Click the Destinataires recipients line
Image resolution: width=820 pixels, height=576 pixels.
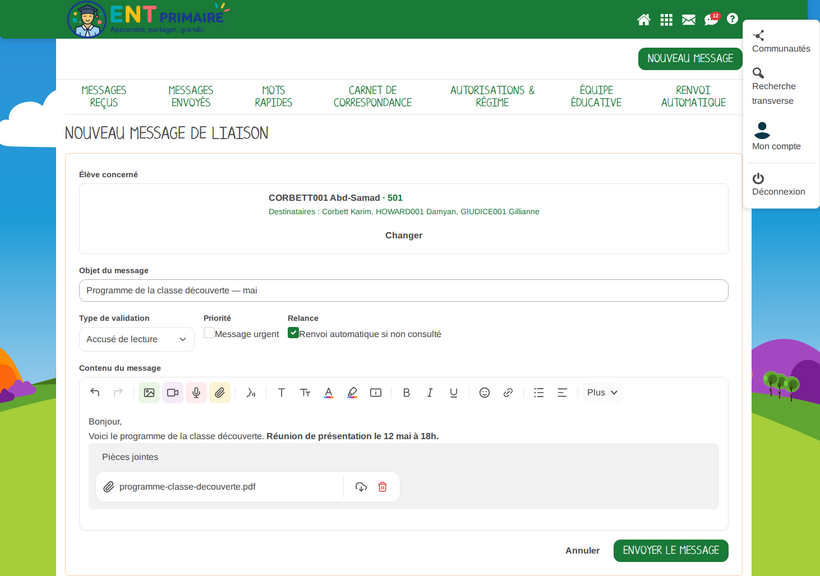(404, 212)
